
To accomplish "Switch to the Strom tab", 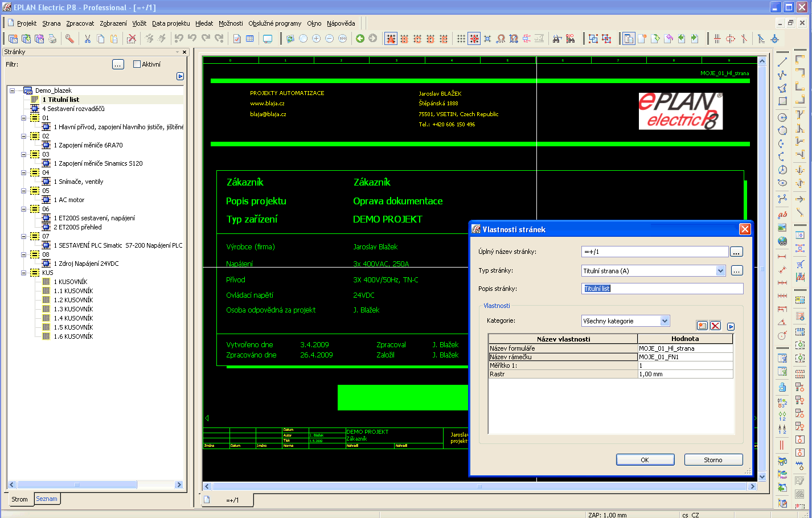I will coord(20,499).
